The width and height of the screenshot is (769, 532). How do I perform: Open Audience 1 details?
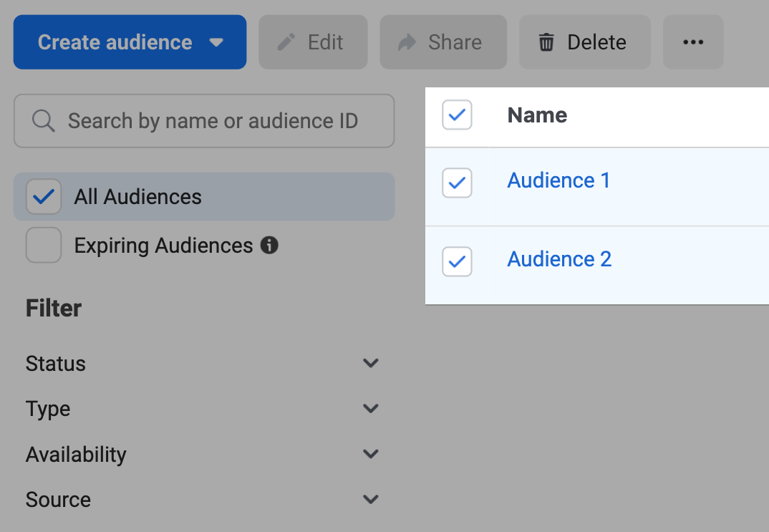[558, 180]
